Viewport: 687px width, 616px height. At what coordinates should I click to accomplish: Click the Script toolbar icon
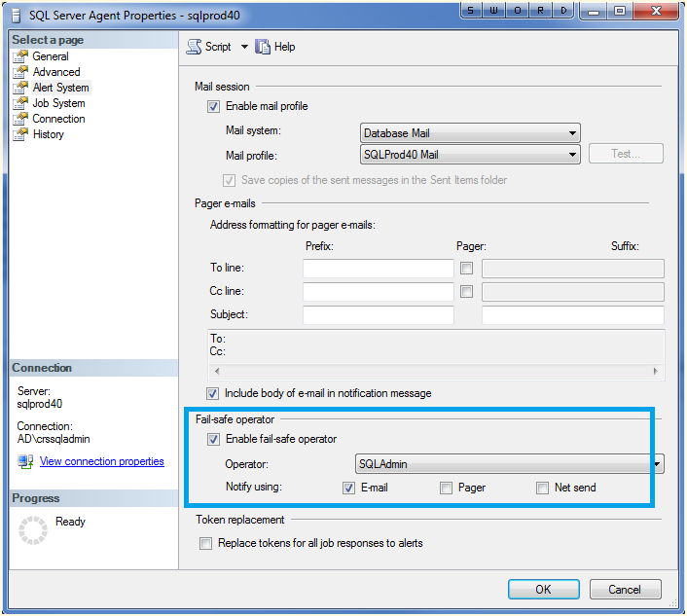click(194, 47)
